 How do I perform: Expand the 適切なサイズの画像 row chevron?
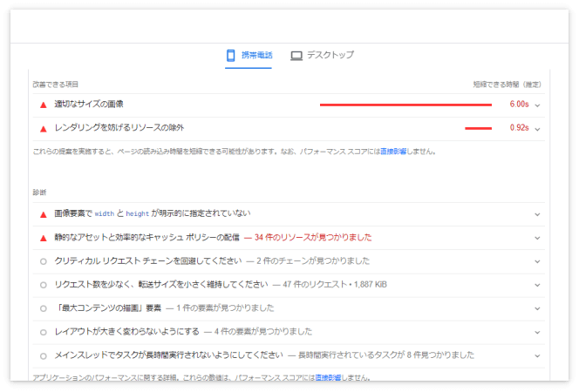(537, 105)
